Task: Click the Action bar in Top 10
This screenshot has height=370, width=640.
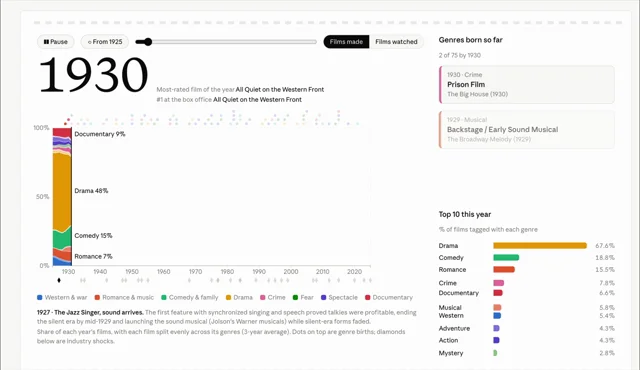Action: [496, 340]
